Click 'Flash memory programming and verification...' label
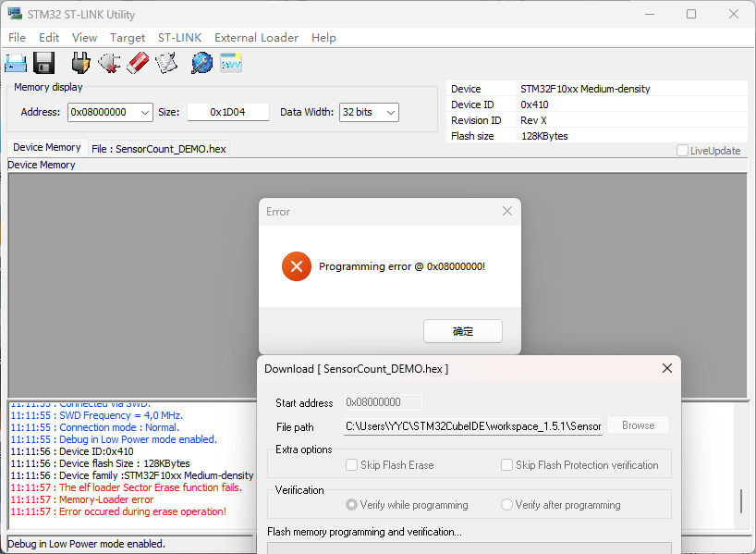The width and height of the screenshot is (756, 554). tap(364, 532)
